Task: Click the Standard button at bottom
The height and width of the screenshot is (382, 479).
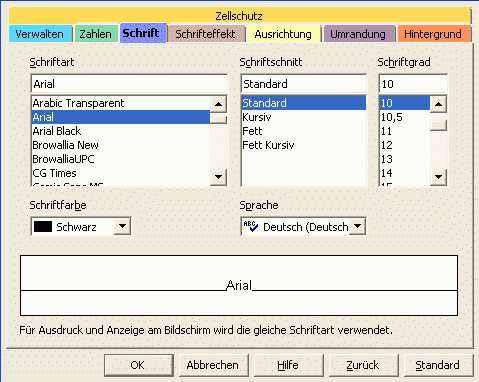Action: pyautogui.click(x=438, y=365)
